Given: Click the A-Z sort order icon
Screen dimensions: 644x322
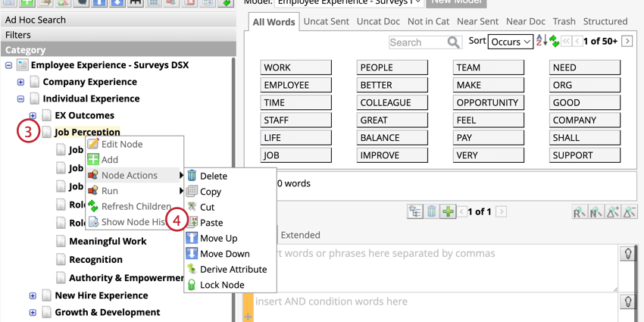Looking at the screenshot, I should (x=542, y=41).
